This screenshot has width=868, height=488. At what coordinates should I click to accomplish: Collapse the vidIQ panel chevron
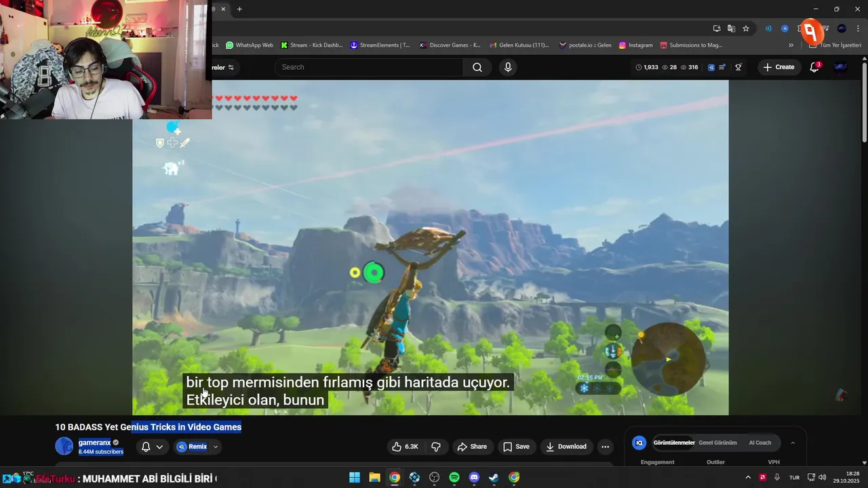793,443
